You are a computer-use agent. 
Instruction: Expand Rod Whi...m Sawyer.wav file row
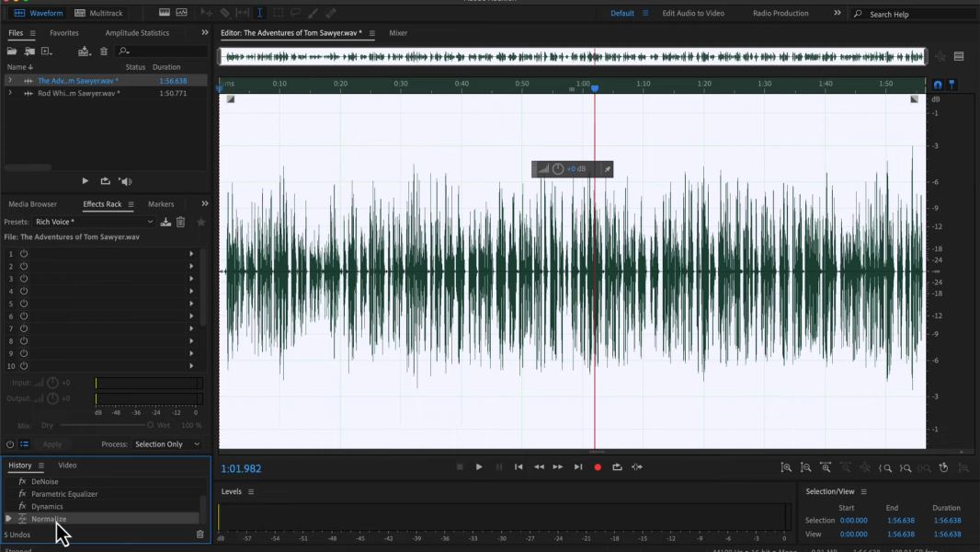(x=9, y=93)
